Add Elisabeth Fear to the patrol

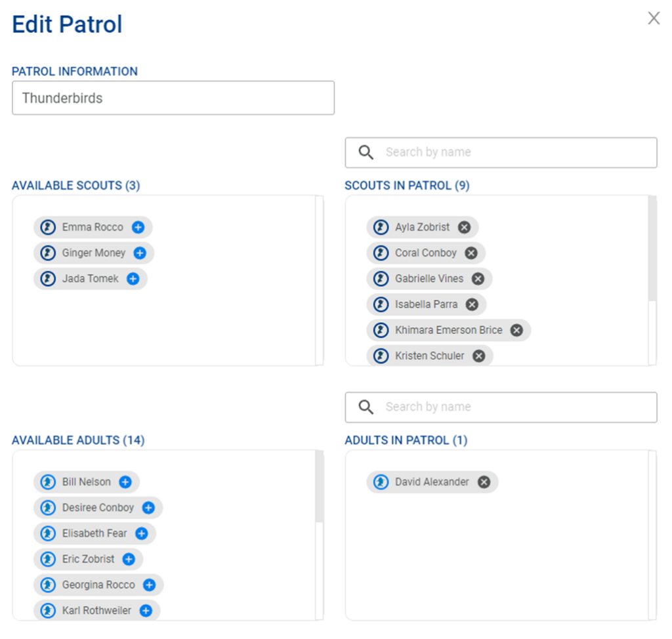(x=141, y=533)
